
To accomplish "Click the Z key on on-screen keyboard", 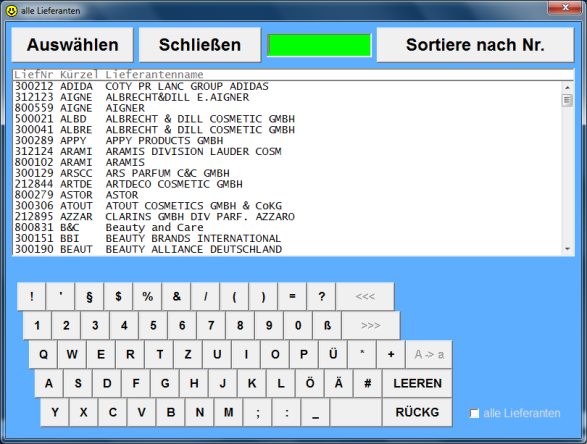I will [188, 354].
